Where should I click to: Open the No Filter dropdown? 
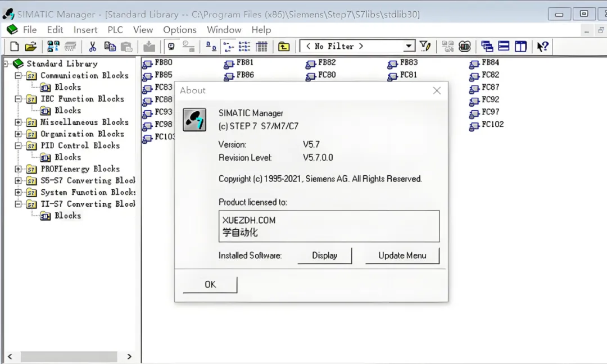pyautogui.click(x=409, y=46)
